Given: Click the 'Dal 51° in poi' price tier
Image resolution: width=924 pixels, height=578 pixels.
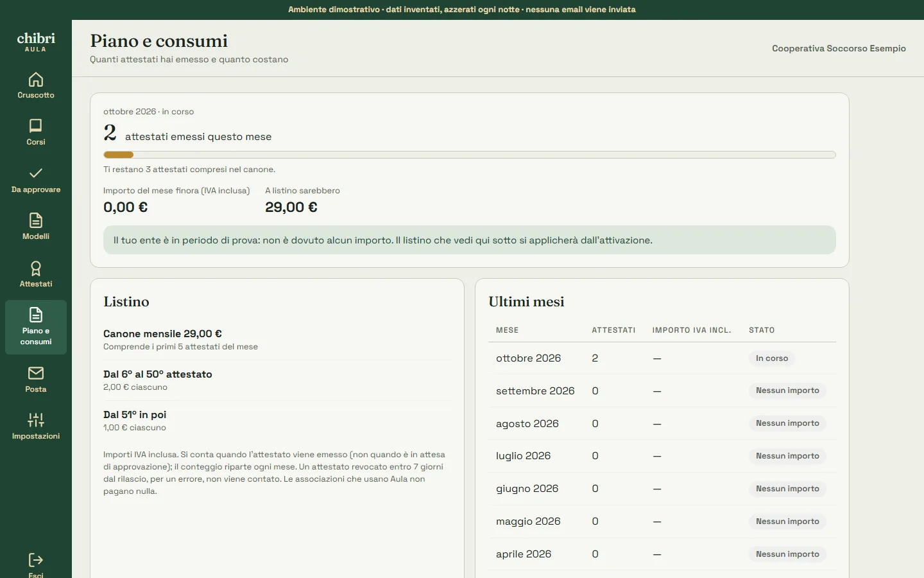Looking at the screenshot, I should point(135,415).
